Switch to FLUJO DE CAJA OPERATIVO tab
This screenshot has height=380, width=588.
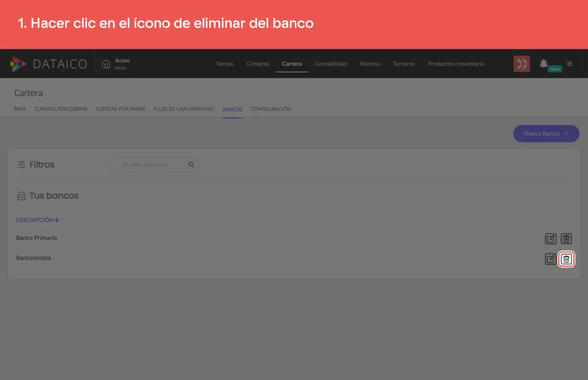click(x=184, y=109)
